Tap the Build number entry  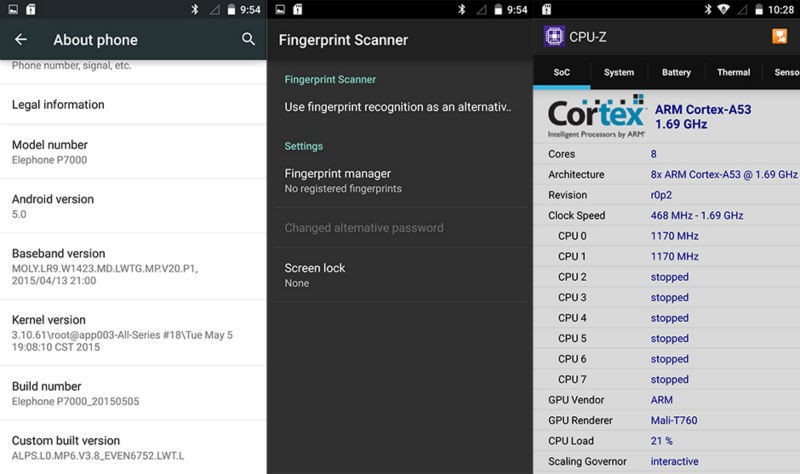tap(133, 393)
